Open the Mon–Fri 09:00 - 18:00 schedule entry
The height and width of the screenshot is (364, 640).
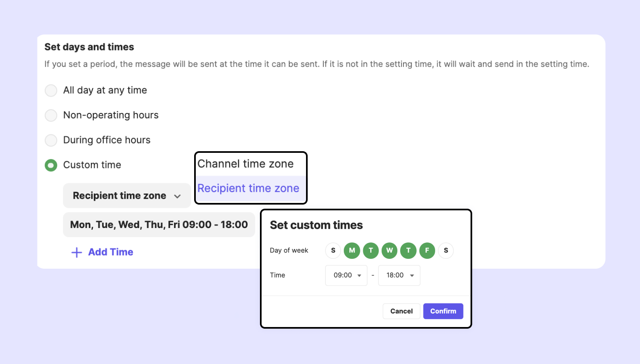[x=159, y=225]
